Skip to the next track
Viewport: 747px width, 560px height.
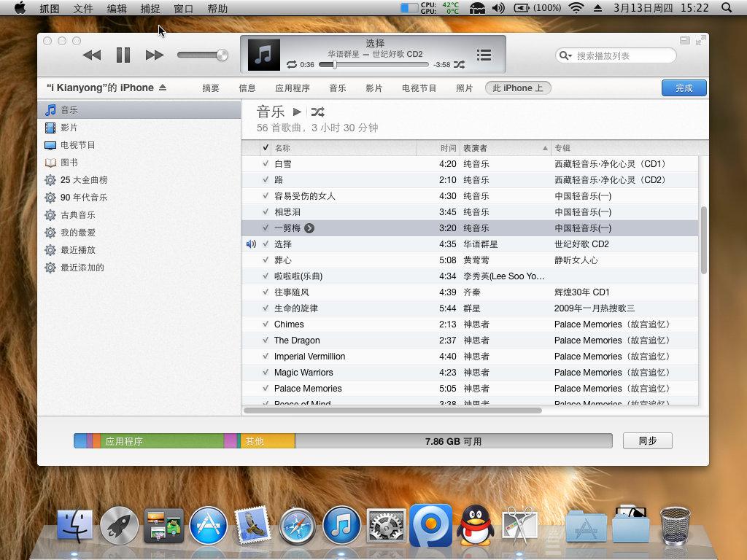(x=154, y=55)
